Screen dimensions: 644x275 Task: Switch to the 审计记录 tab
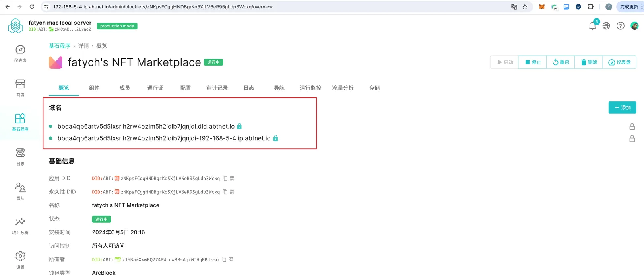[x=217, y=88]
